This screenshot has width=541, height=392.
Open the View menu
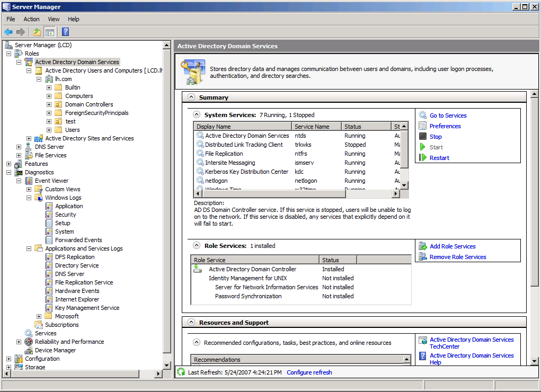point(54,19)
